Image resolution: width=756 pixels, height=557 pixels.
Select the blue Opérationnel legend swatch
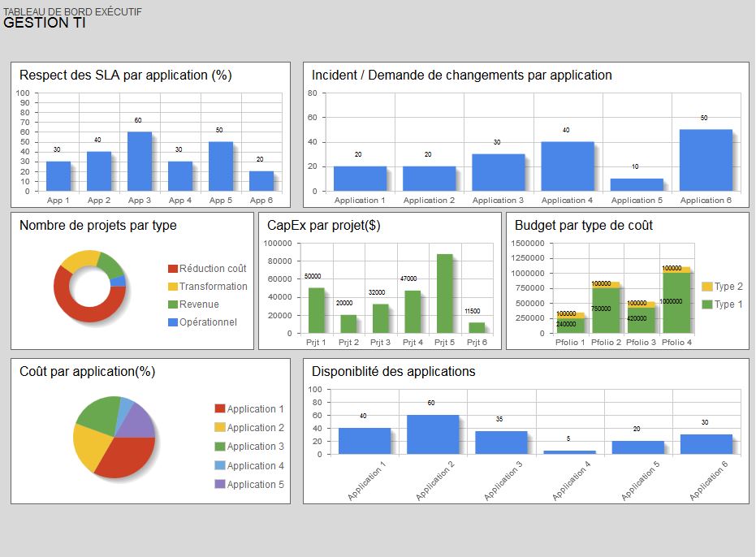[x=173, y=322]
